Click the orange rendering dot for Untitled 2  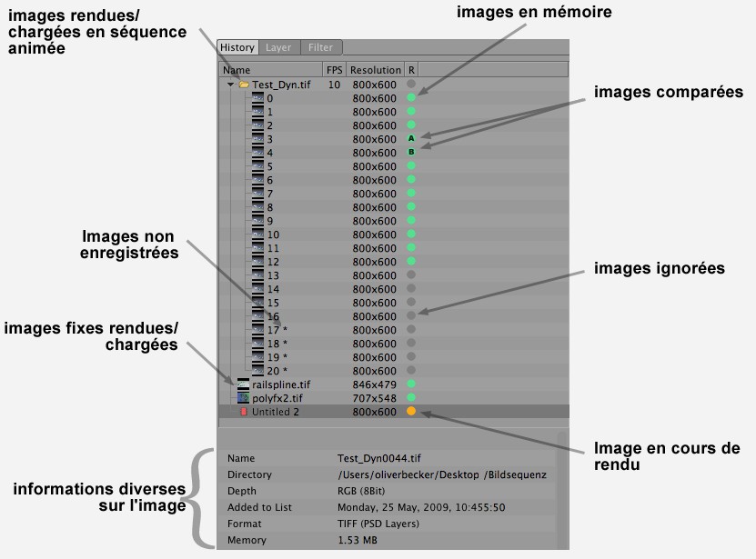[x=411, y=412]
